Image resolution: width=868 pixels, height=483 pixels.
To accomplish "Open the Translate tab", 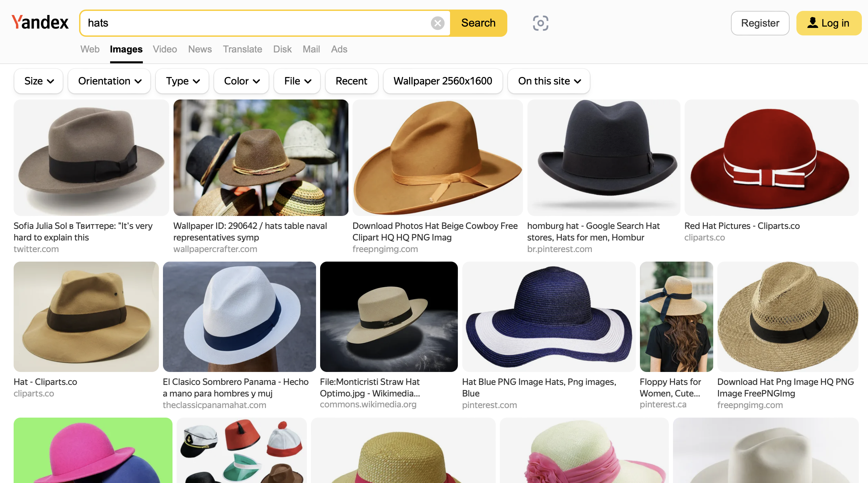I will 242,49.
